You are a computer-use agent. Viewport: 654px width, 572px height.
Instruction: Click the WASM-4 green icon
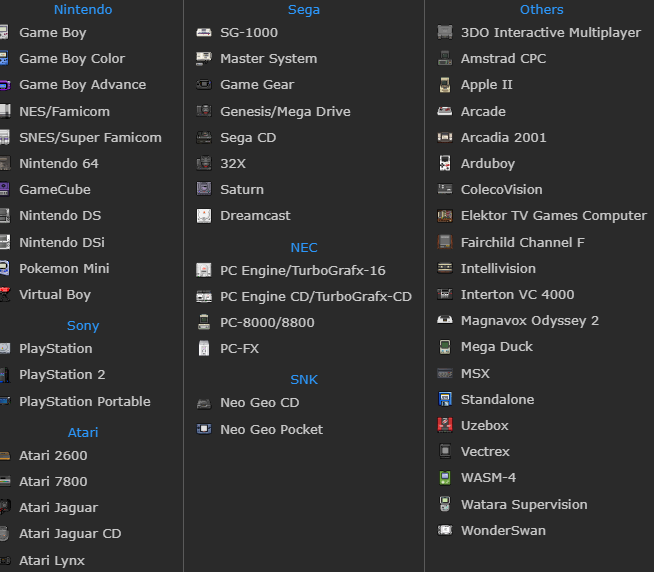(445, 478)
